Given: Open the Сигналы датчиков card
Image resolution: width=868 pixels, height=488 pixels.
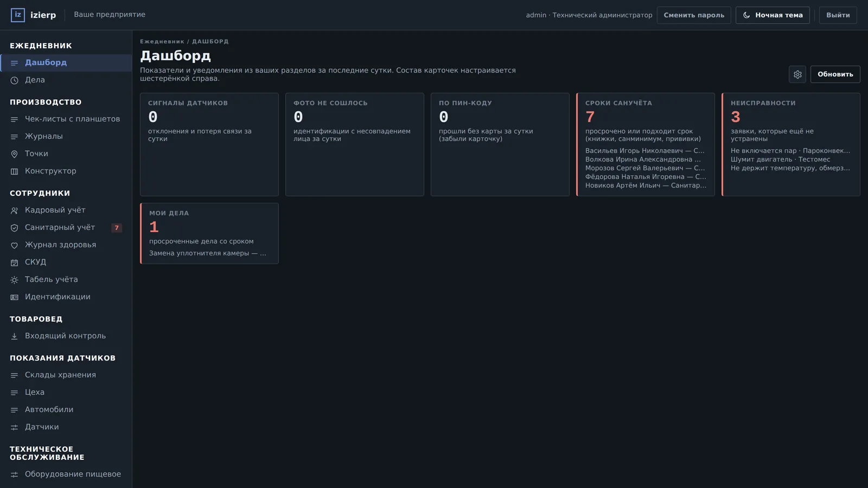Looking at the screenshot, I should click(x=209, y=144).
